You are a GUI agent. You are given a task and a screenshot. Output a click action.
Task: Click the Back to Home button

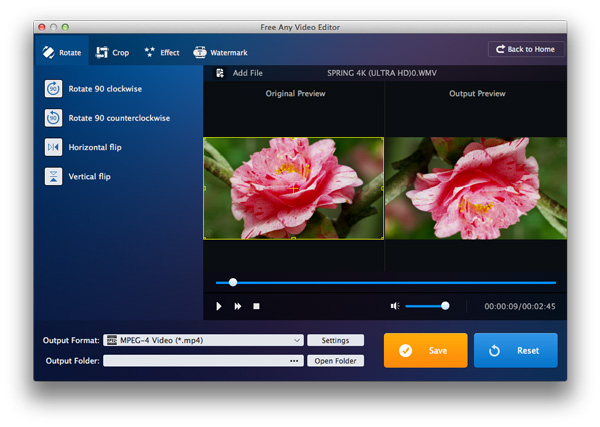click(526, 49)
